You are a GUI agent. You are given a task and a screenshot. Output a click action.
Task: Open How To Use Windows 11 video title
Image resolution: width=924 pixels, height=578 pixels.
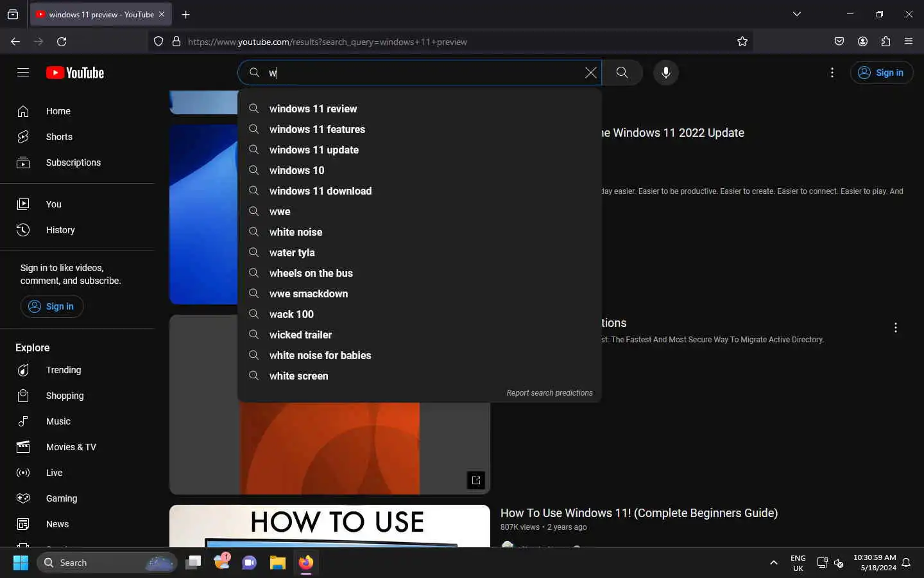639,513
